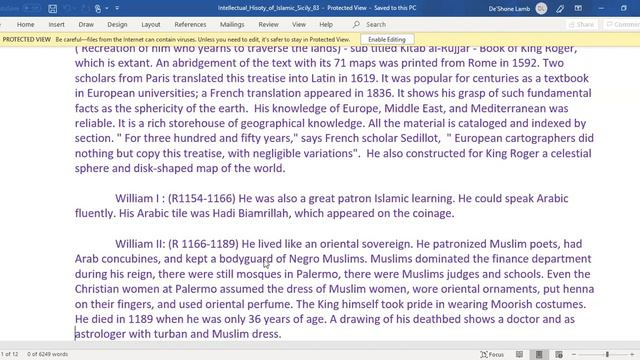Click the DL account avatar
The image size is (640, 360).
tap(541, 8)
